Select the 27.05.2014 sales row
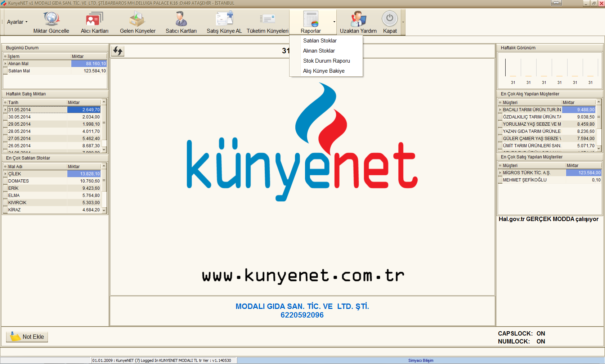 coord(52,139)
